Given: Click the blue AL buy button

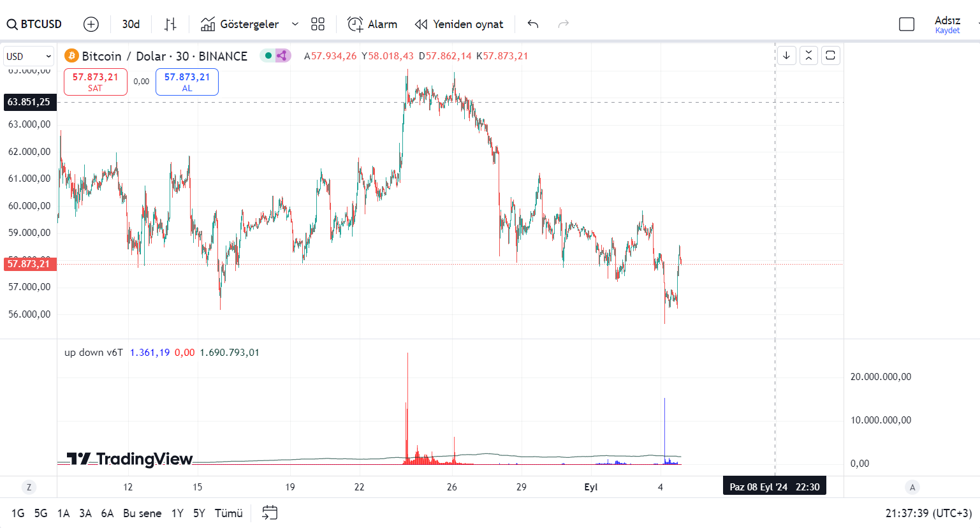Looking at the screenshot, I should pos(187,82).
